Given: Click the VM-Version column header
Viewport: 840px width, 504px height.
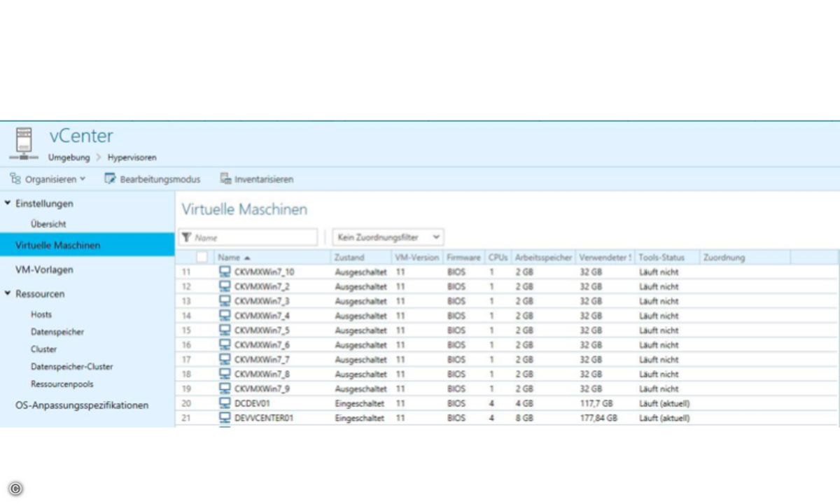Looking at the screenshot, I should (417, 258).
